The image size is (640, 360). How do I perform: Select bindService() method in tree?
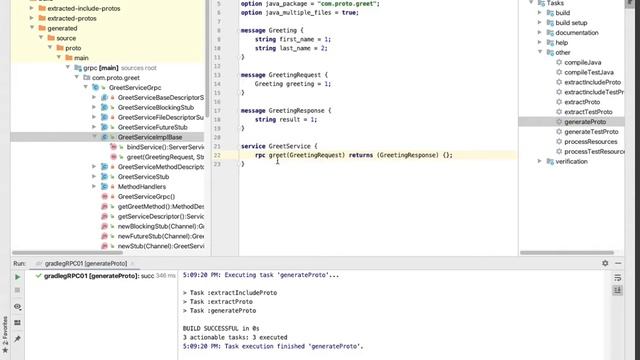pyautogui.click(x=165, y=147)
